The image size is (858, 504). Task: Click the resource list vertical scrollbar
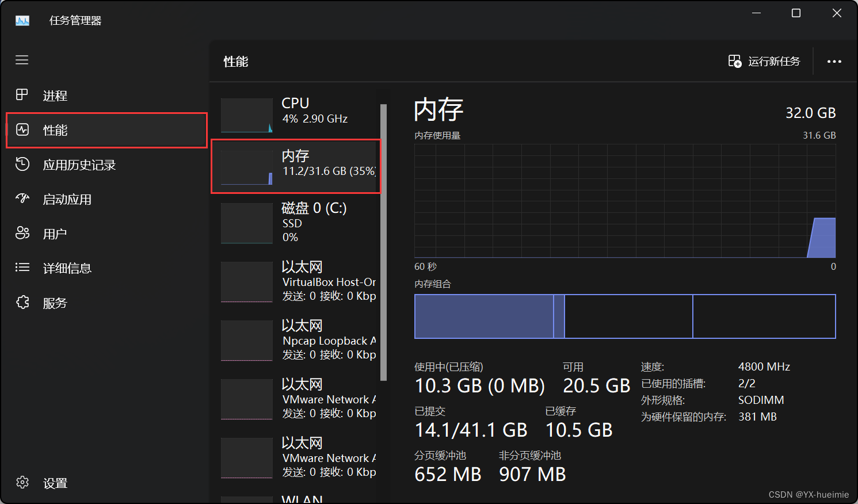click(x=383, y=242)
